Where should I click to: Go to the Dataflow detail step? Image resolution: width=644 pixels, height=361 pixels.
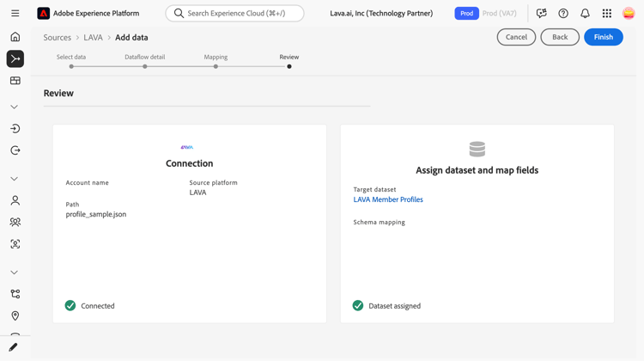145,57
